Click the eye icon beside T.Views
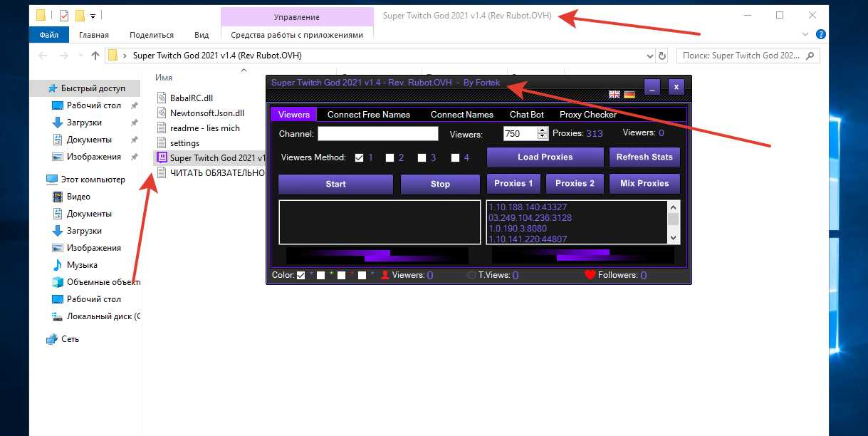This screenshot has width=868, height=436. [471, 275]
